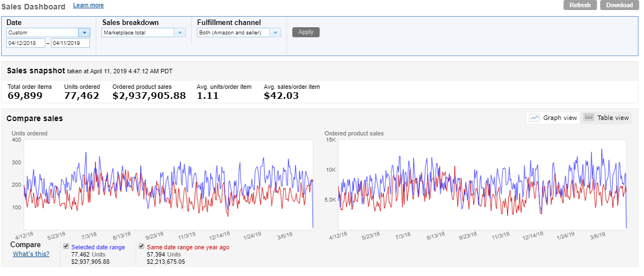Click Units ordered value 77,462 in snapshot
This screenshot has height=276, width=644.
click(82, 96)
